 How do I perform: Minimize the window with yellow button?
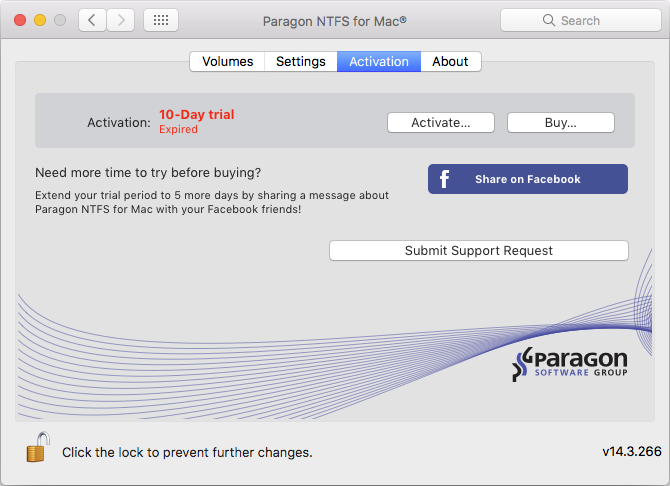(40, 20)
